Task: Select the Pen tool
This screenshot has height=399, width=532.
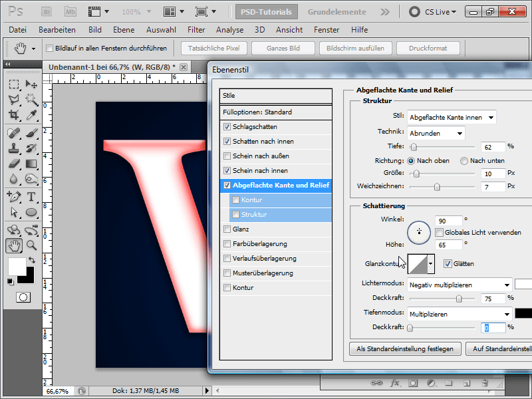Action: [14, 196]
